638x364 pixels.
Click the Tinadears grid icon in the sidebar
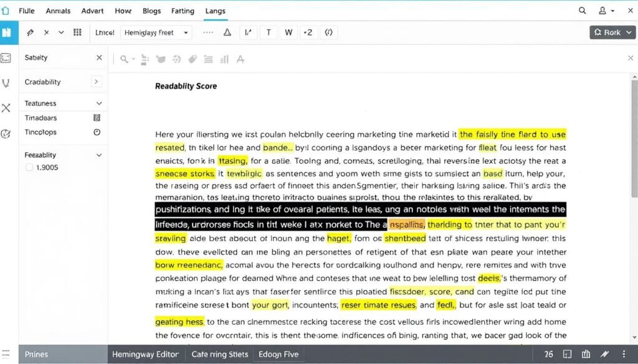[x=96, y=118]
